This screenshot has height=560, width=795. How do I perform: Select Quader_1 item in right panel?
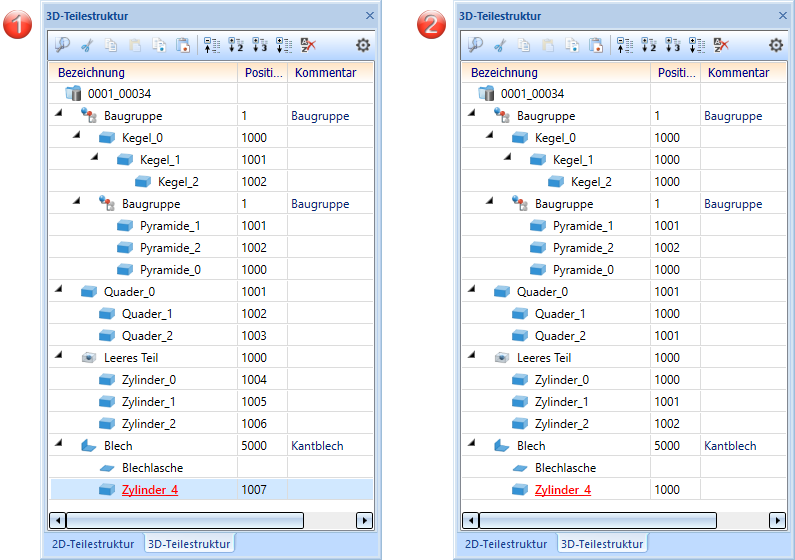point(560,314)
